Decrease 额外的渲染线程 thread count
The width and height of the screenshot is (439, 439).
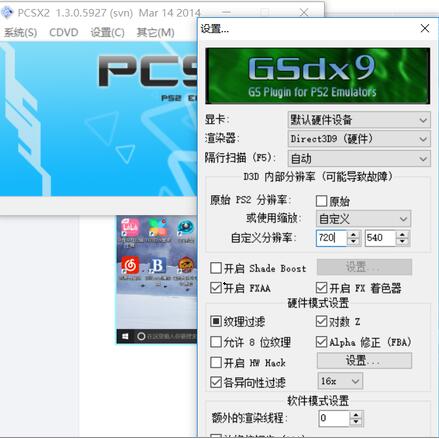pos(356,422)
